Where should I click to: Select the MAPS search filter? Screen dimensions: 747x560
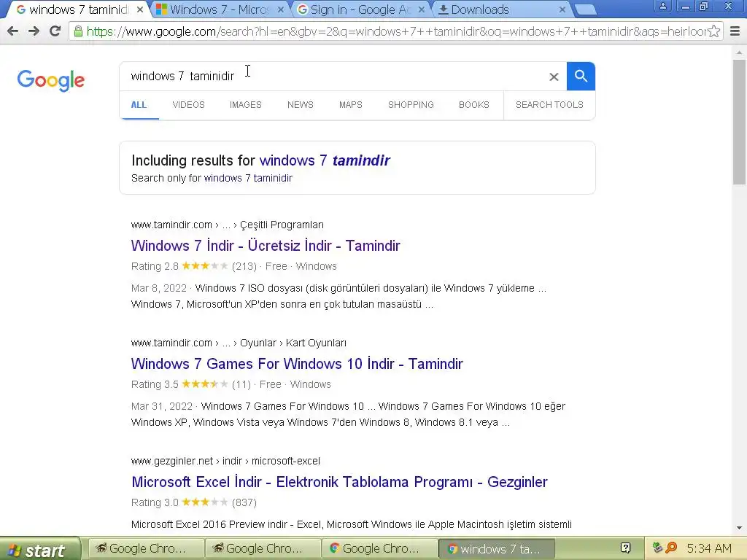351,105
